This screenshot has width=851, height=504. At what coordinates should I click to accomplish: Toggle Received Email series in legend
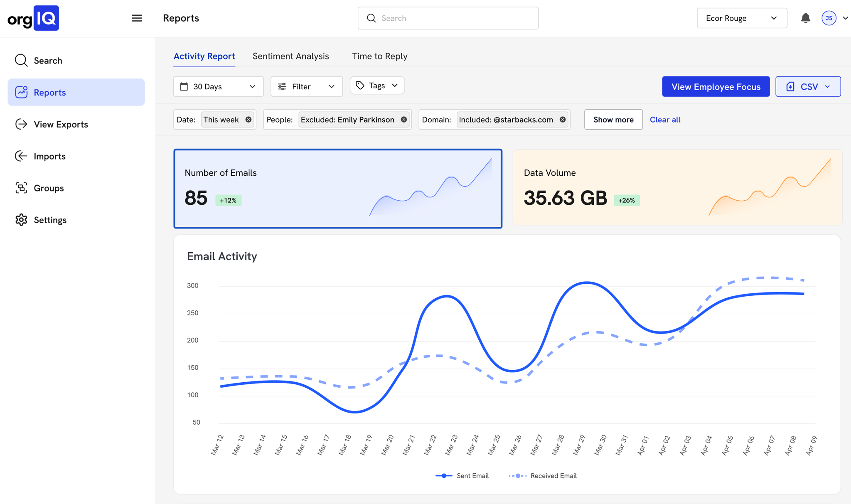(543, 476)
